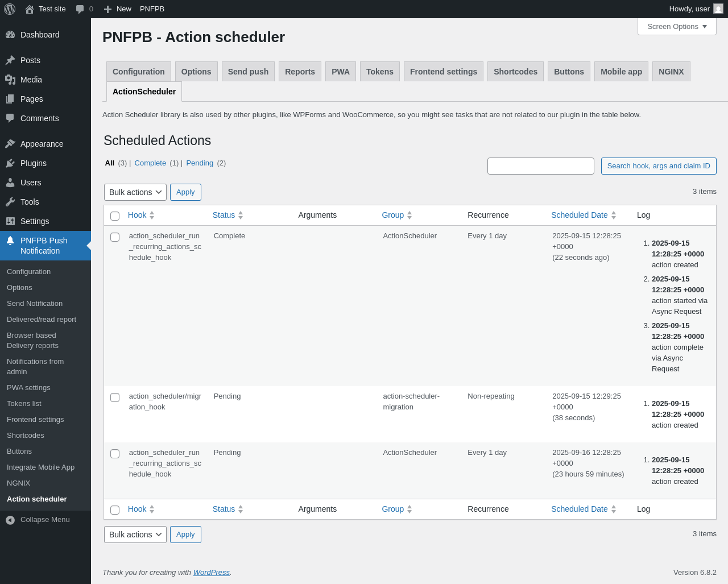The width and height of the screenshot is (728, 584).
Task: Click the Posts pushpin icon
Action: click(10, 60)
